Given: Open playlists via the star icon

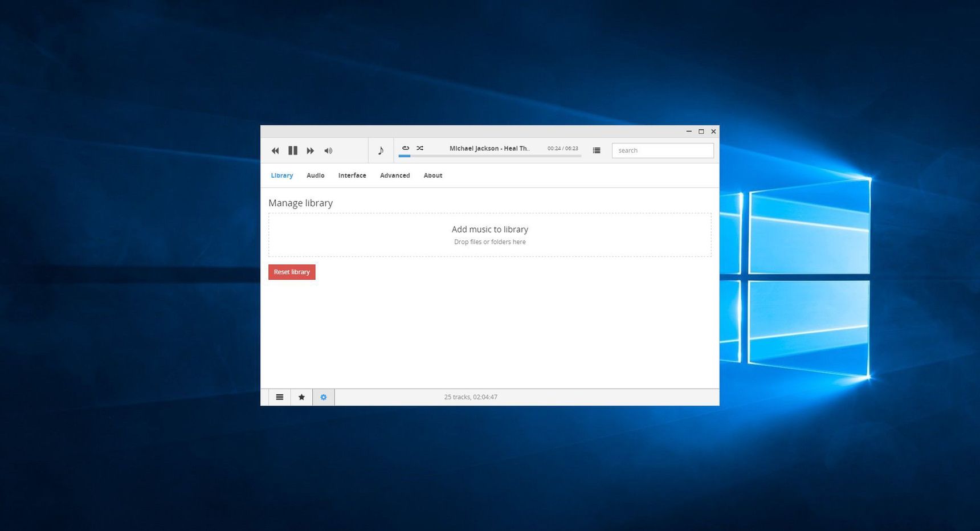Looking at the screenshot, I should (301, 397).
